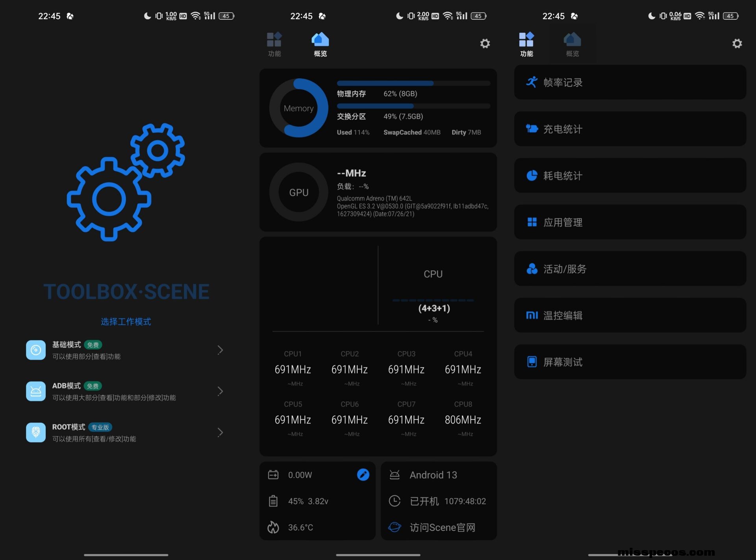Screen dimensions: 756x560
Task: Tap the moon do-not-disturb icon in left status bar
Action: (x=147, y=16)
